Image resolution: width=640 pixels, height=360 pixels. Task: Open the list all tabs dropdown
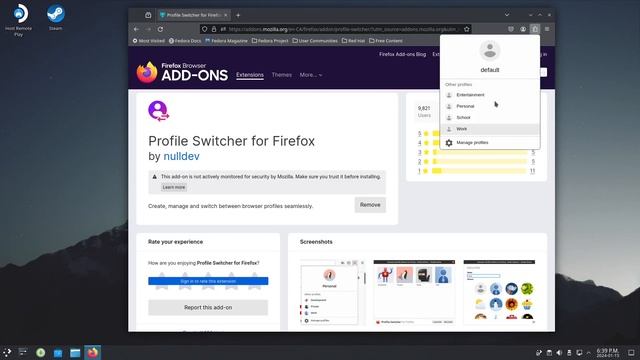(507, 15)
